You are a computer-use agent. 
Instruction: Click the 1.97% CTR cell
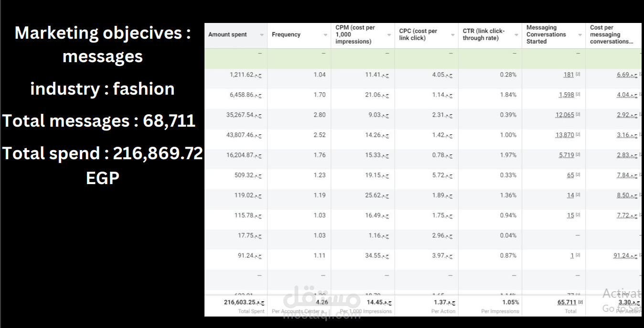(x=490, y=155)
